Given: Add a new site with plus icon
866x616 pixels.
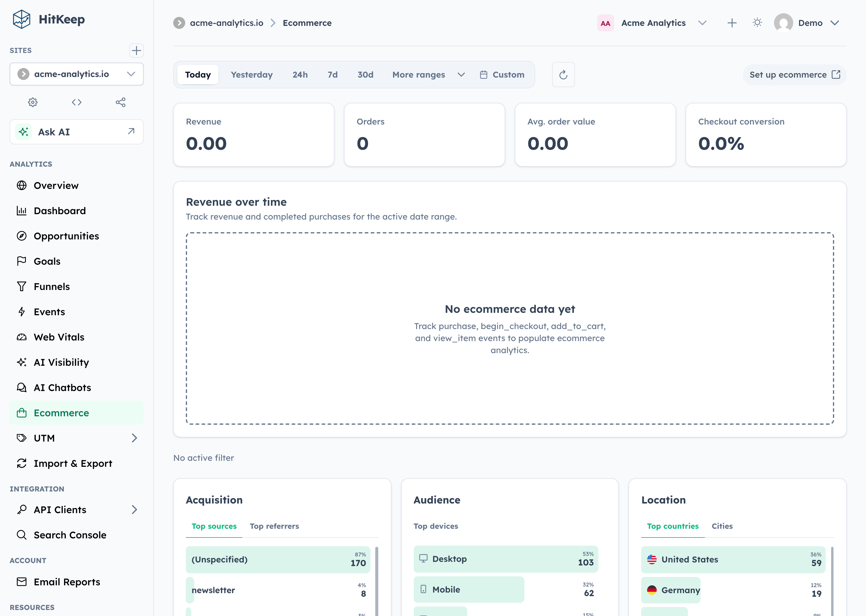Looking at the screenshot, I should click(136, 51).
